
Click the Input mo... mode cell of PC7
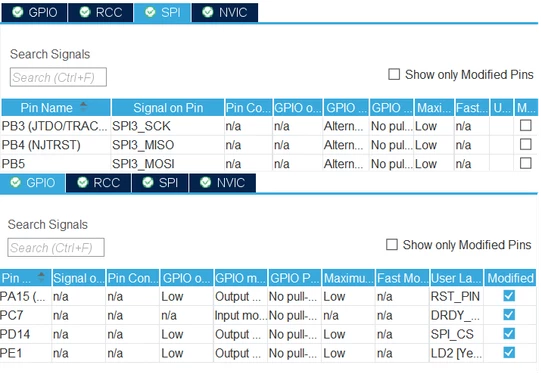(x=240, y=315)
